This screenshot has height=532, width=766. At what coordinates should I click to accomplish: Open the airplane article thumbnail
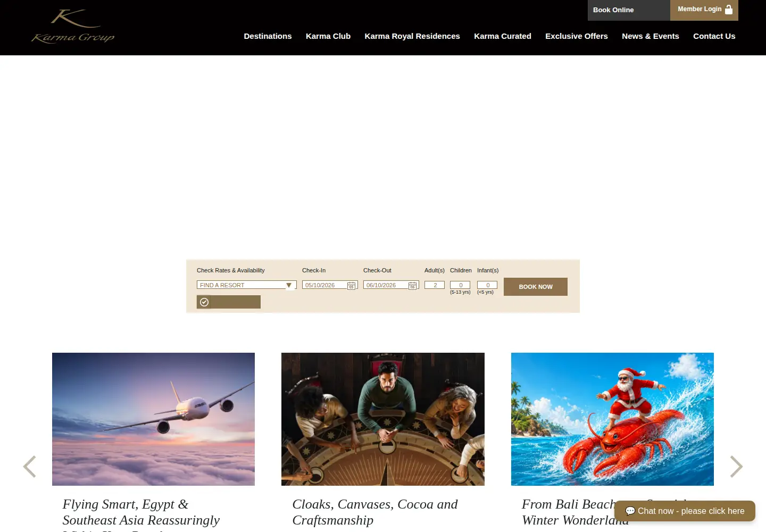[x=153, y=419]
